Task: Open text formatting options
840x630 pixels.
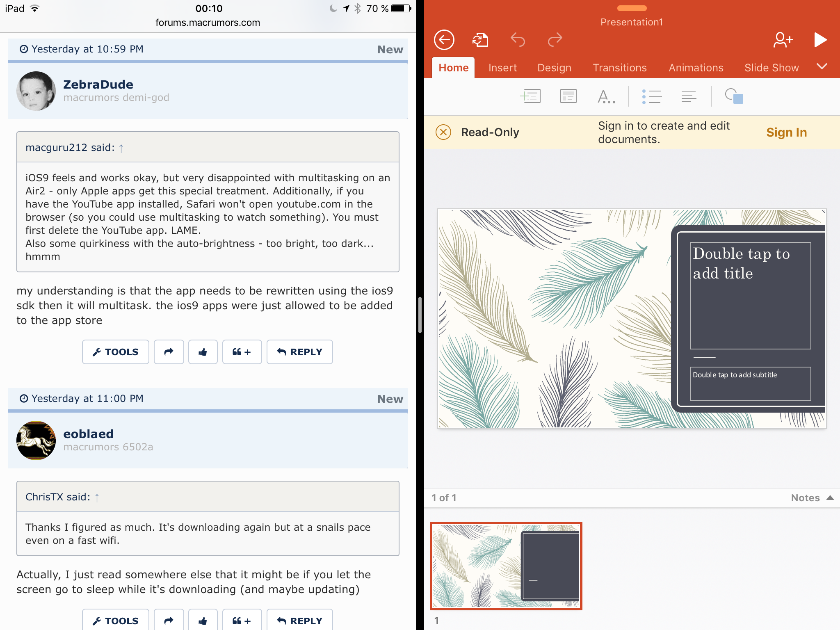Action: pyautogui.click(x=606, y=97)
